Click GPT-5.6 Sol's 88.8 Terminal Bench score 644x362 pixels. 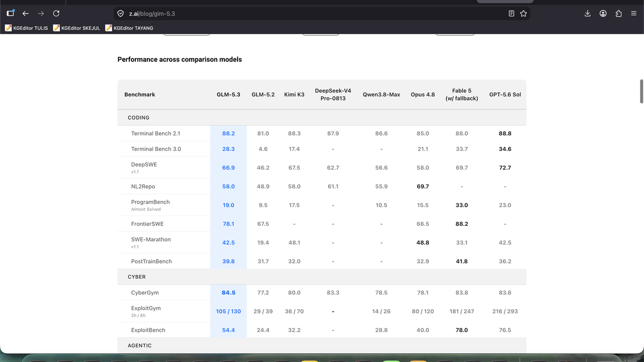(x=505, y=134)
